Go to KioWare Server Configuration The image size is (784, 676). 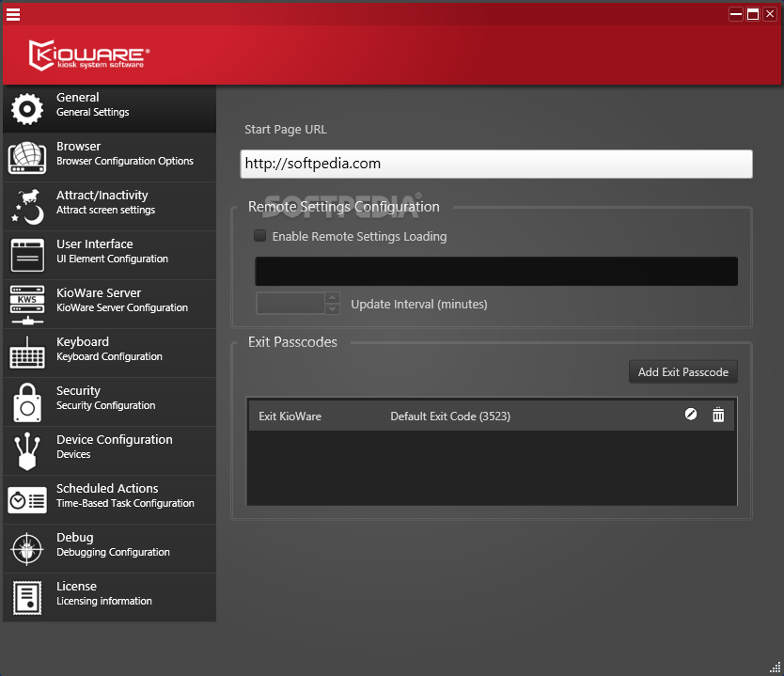pos(109,304)
